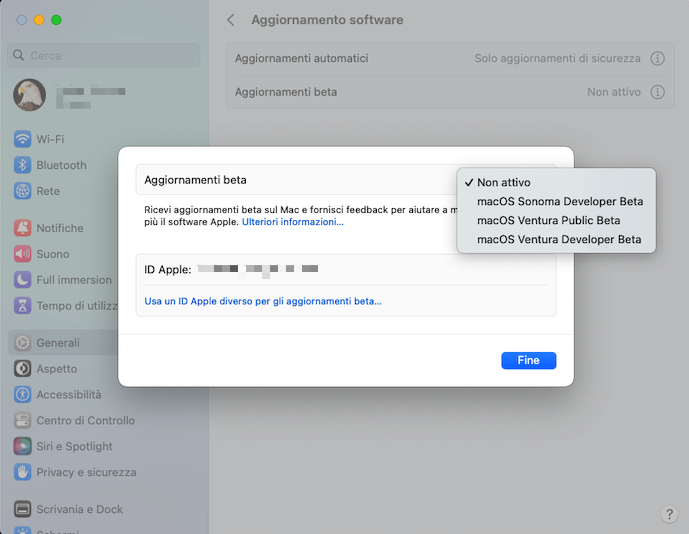Screen dimensions: 689x534
Task: Click the Suono speaker icon
Action: 22,254
